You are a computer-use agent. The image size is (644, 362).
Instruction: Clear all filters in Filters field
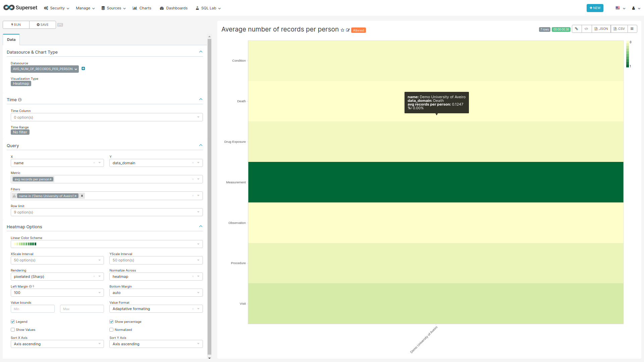[x=193, y=196]
